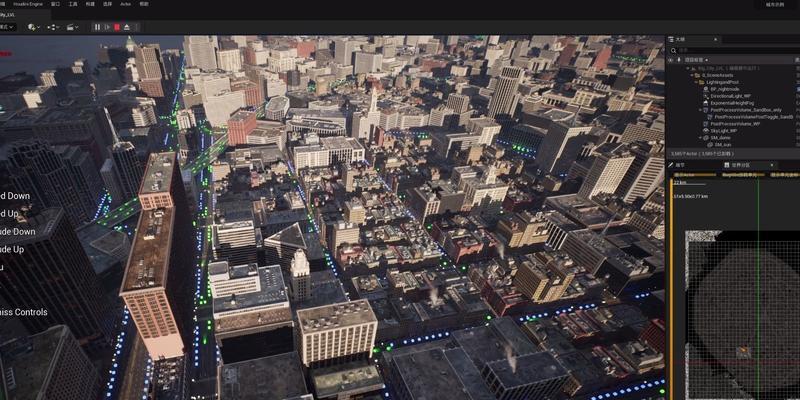
Task: Collapse the LightingandPost folder
Action: pos(696,82)
